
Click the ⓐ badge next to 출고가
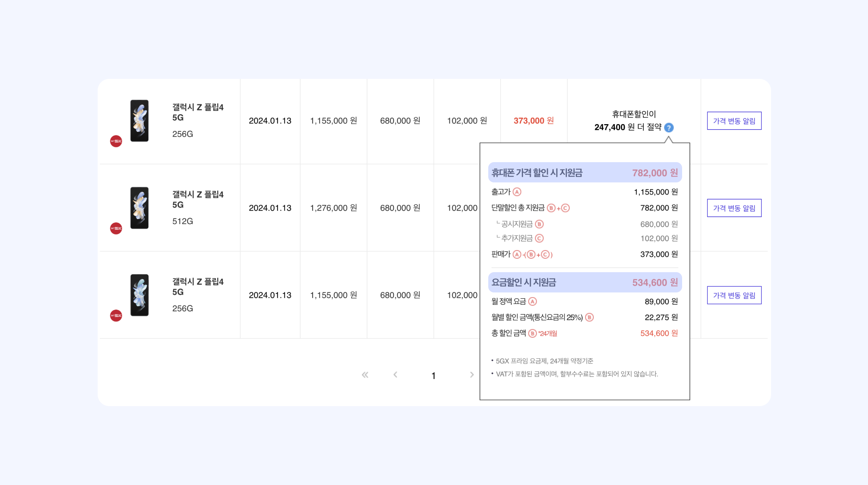tap(518, 192)
